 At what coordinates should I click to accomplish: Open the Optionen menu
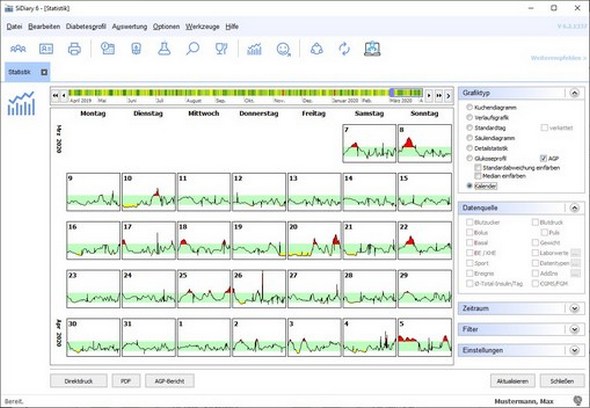166,26
